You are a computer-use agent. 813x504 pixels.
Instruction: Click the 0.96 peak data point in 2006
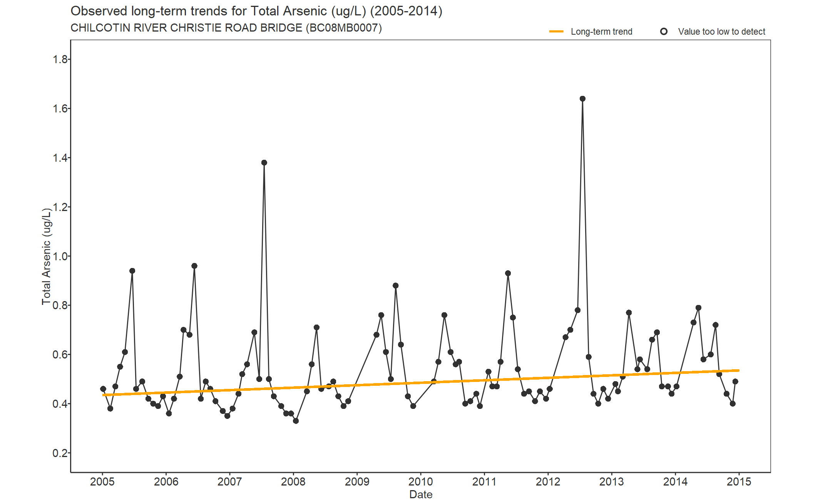[194, 266]
